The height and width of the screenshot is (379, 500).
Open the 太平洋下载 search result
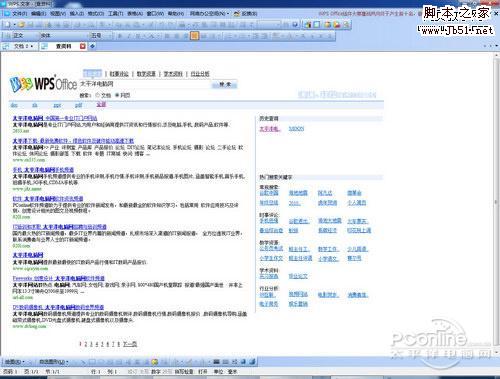(73, 141)
